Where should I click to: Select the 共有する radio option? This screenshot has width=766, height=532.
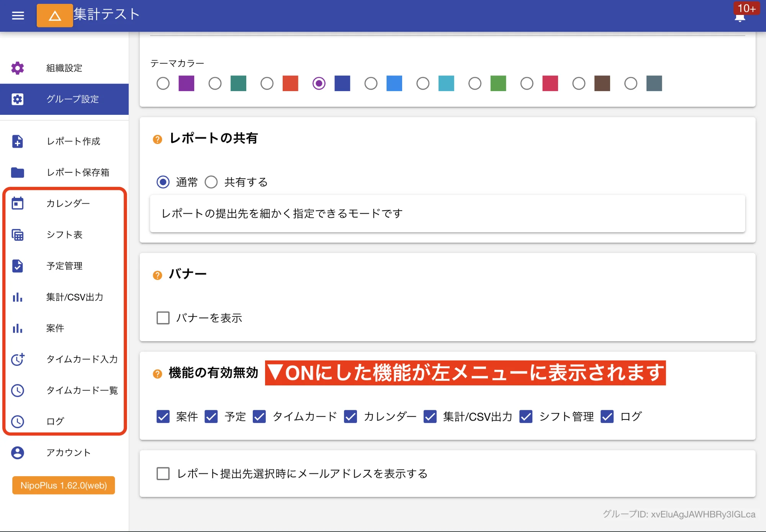tap(211, 182)
